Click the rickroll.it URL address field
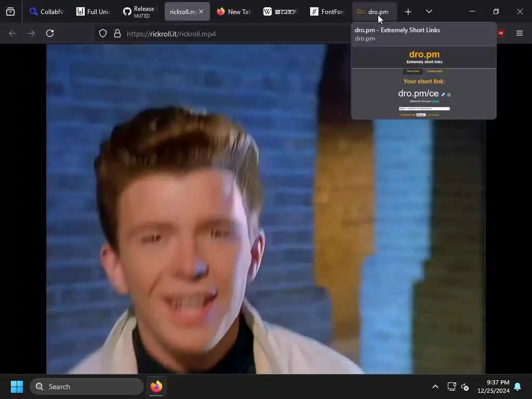This screenshot has width=532, height=399. [171, 34]
